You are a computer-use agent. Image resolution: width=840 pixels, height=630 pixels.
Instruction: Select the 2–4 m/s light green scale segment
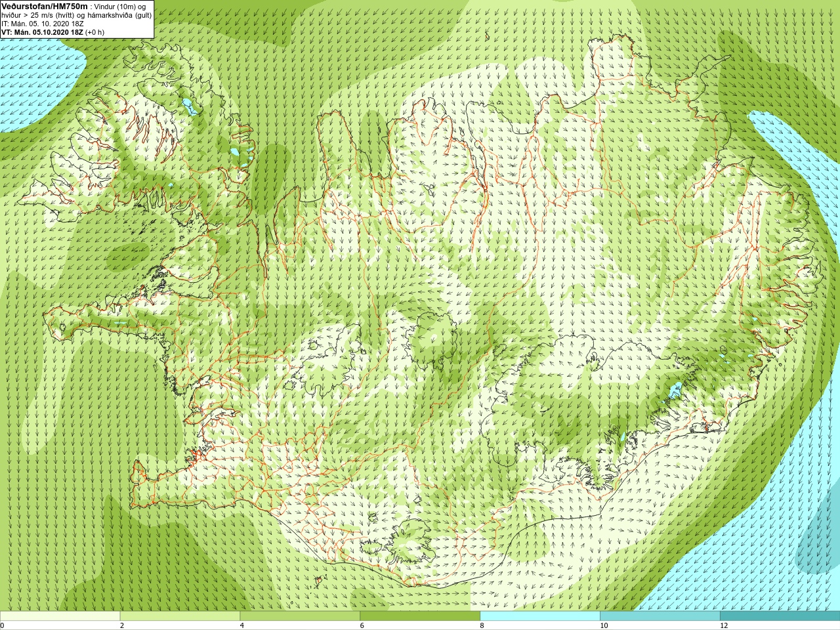pos(180,616)
